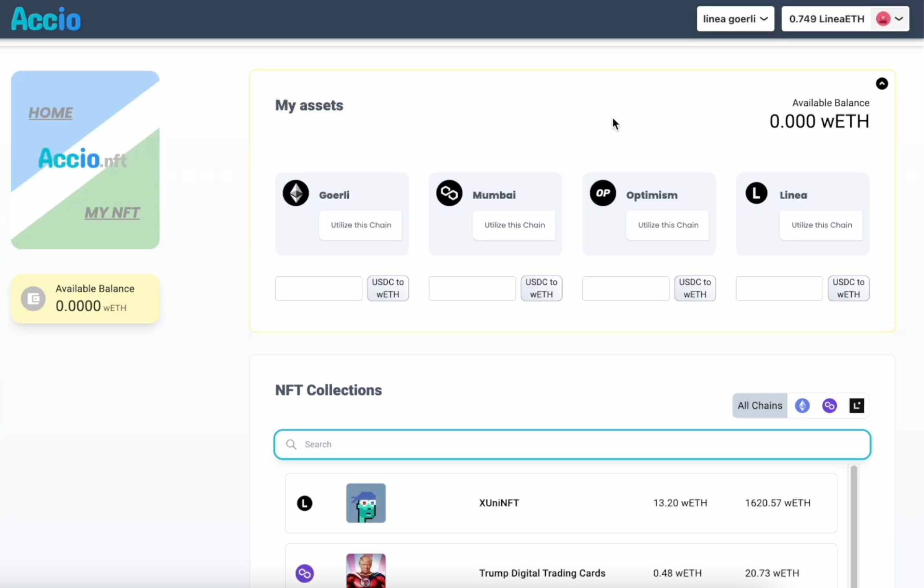The width and height of the screenshot is (924, 588).
Task: Open MY NFT link in sidebar
Action: [x=112, y=213]
